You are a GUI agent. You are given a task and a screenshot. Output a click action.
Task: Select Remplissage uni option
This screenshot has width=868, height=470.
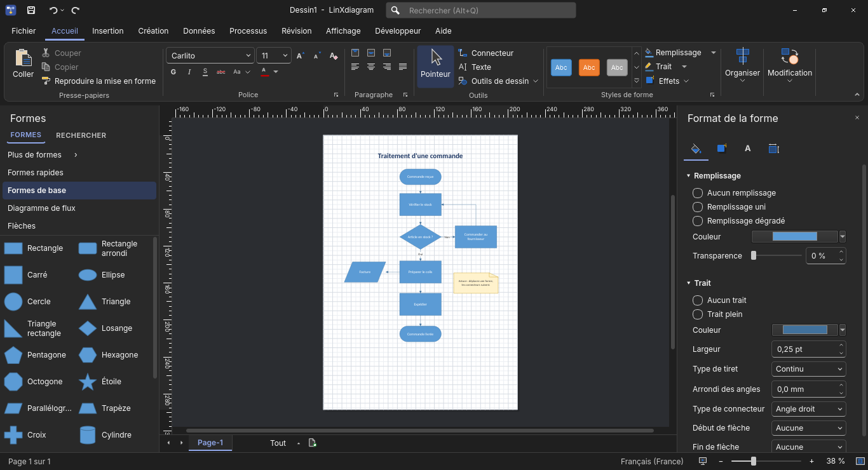(x=729, y=207)
